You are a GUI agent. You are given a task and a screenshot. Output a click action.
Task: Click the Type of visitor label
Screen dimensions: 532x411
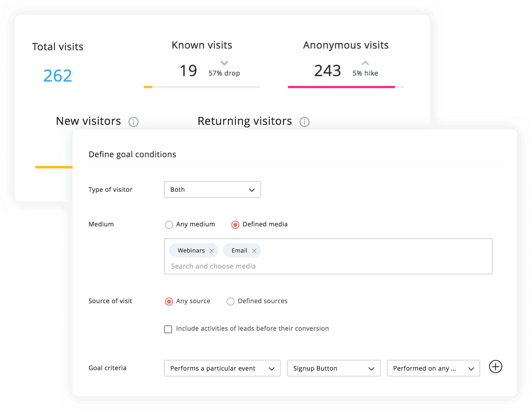(110, 190)
